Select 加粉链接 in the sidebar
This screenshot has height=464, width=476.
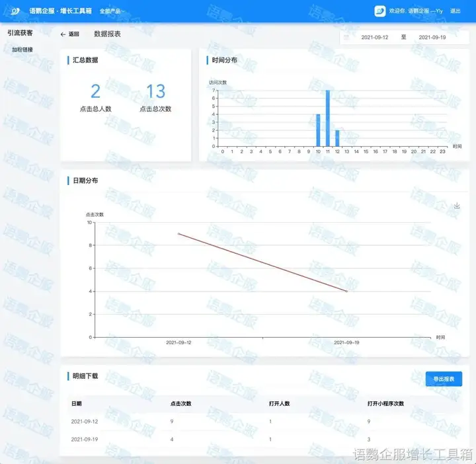tap(22, 50)
